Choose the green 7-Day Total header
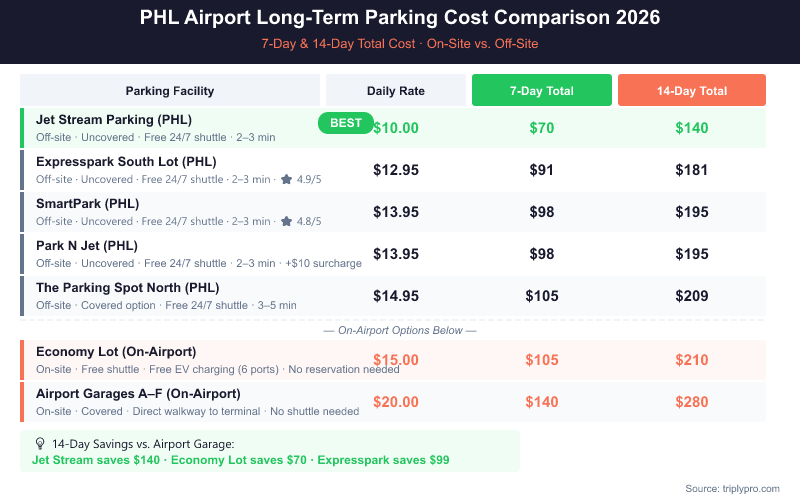This screenshot has height=500, width=800. pyautogui.click(x=541, y=91)
